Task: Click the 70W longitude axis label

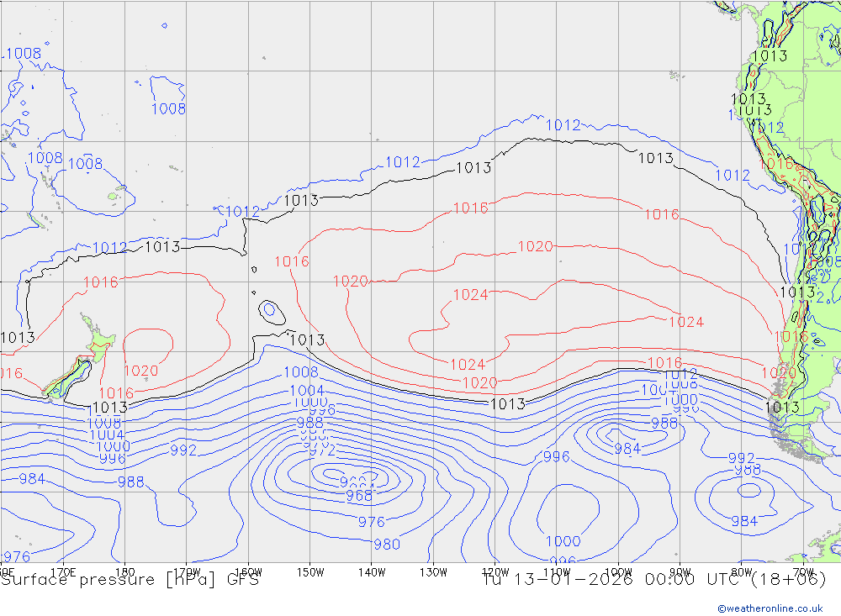Action: pos(803,572)
